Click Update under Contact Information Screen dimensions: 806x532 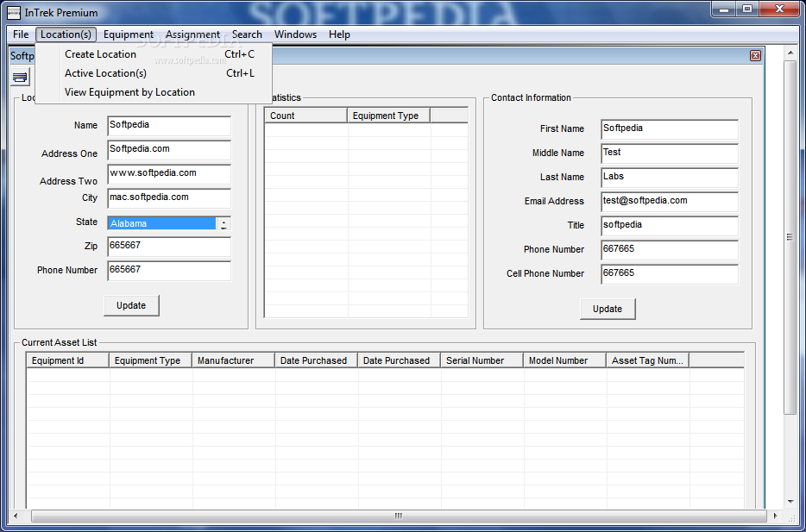click(608, 310)
